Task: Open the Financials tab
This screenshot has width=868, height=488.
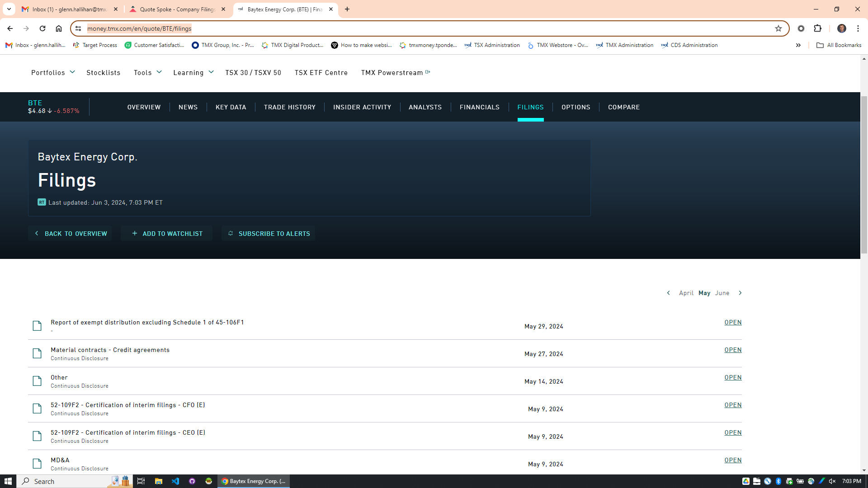Action: point(479,107)
